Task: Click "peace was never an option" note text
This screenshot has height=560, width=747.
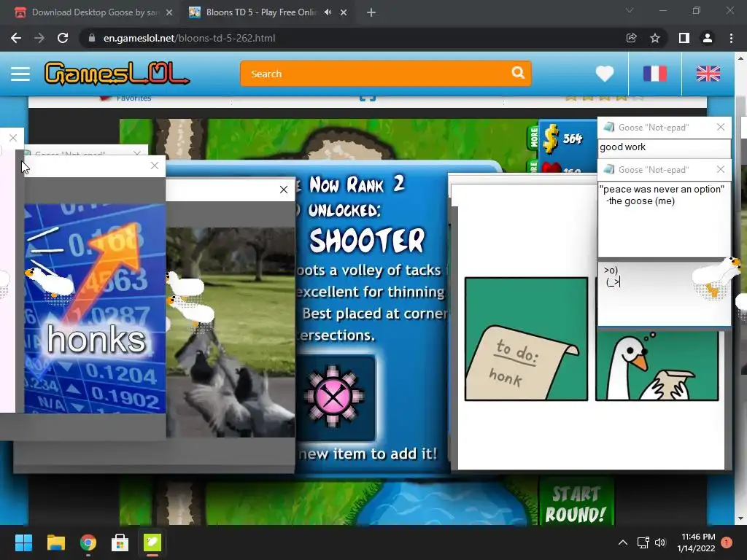Action: coord(662,189)
